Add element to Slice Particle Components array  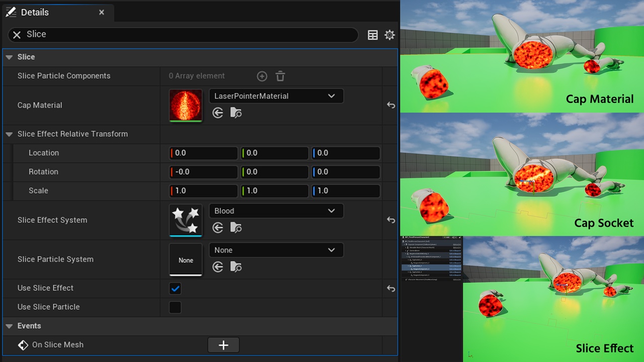point(262,76)
